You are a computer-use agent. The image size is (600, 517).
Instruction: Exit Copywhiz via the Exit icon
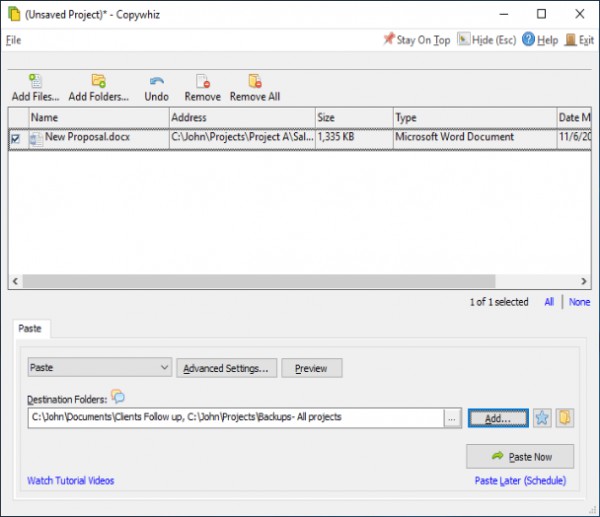click(x=579, y=40)
